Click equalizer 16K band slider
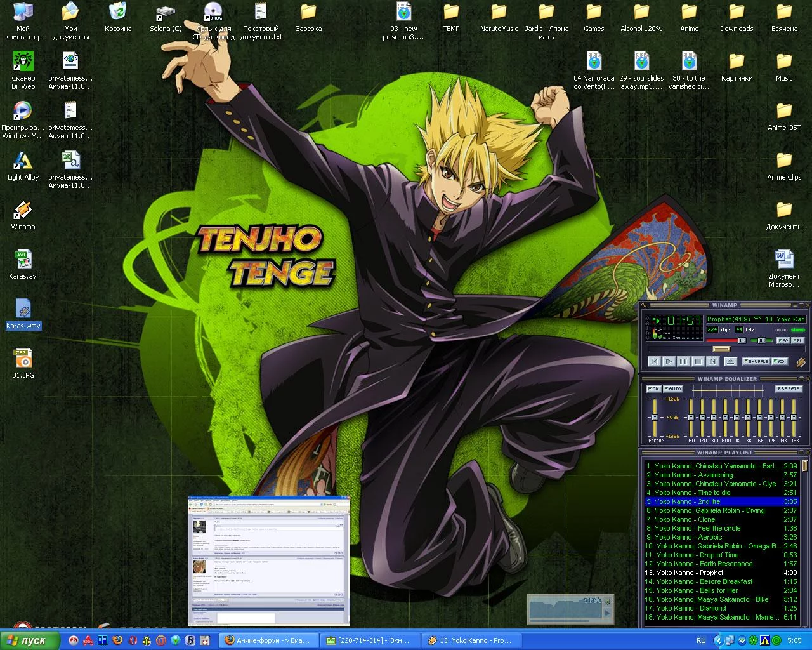The height and width of the screenshot is (650, 812). [794, 417]
